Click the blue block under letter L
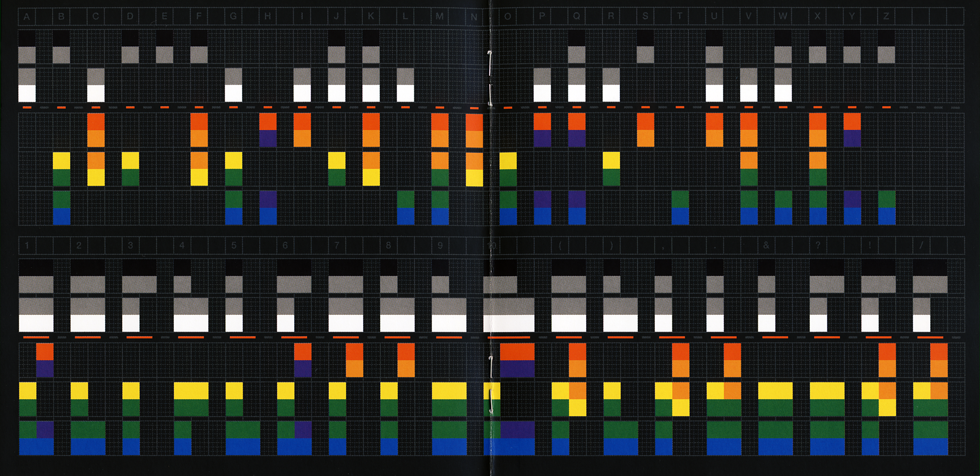The image size is (980, 476). click(x=405, y=216)
